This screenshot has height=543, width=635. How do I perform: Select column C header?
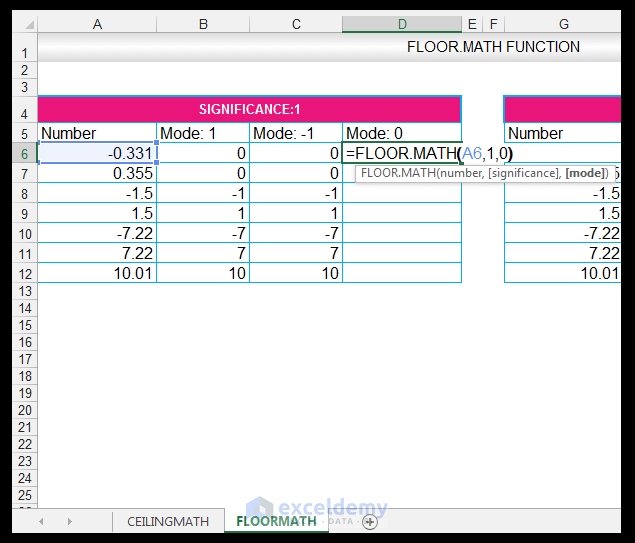[296, 24]
